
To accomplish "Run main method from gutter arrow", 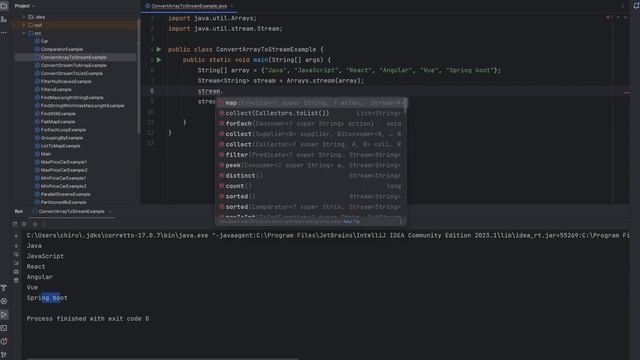I will coord(159,60).
